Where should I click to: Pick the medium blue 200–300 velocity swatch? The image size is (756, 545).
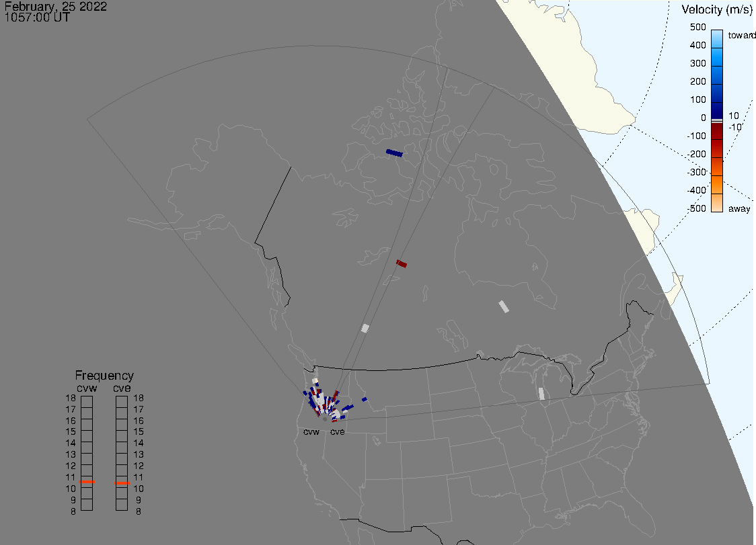(717, 75)
